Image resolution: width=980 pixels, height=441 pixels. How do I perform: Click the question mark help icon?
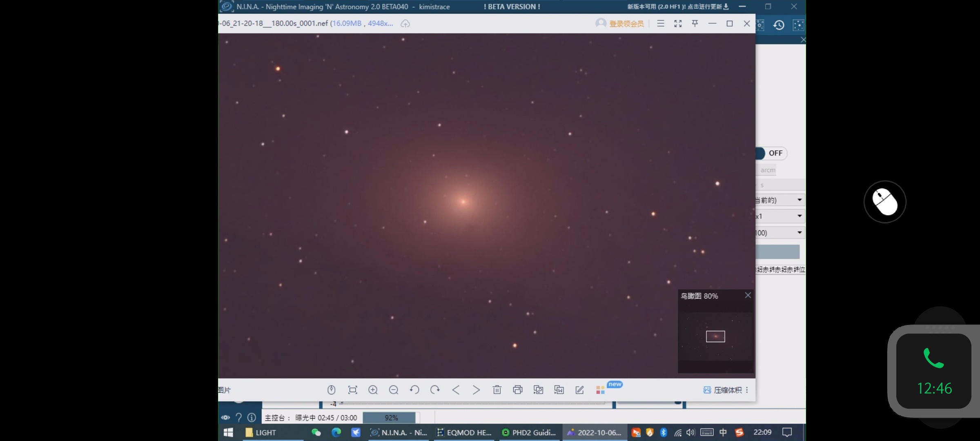(x=239, y=417)
